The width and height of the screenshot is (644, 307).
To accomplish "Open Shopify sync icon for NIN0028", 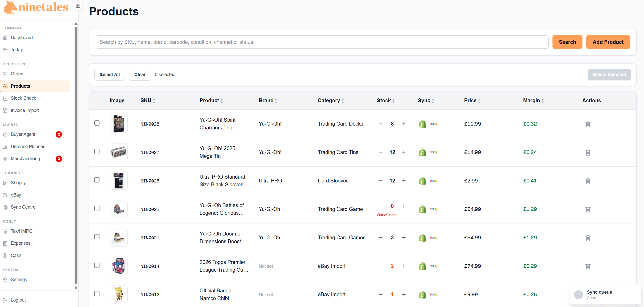I will [422, 124].
